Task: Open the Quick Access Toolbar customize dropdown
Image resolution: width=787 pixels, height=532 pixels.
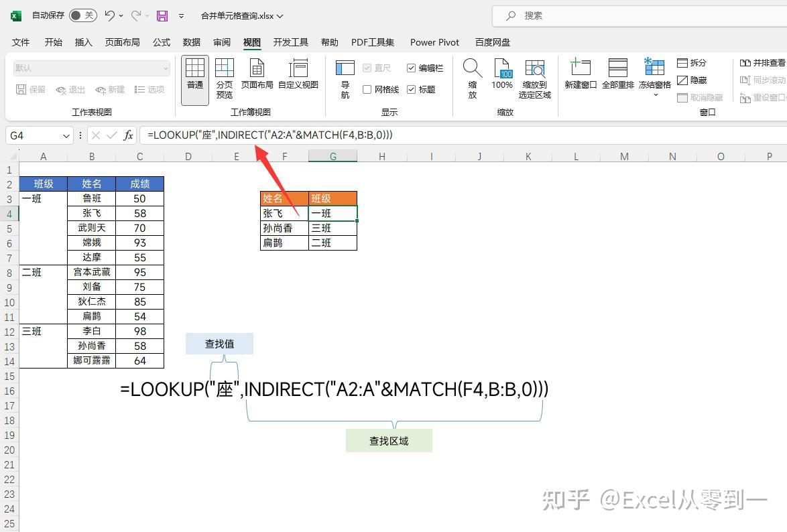Action: click(x=181, y=16)
